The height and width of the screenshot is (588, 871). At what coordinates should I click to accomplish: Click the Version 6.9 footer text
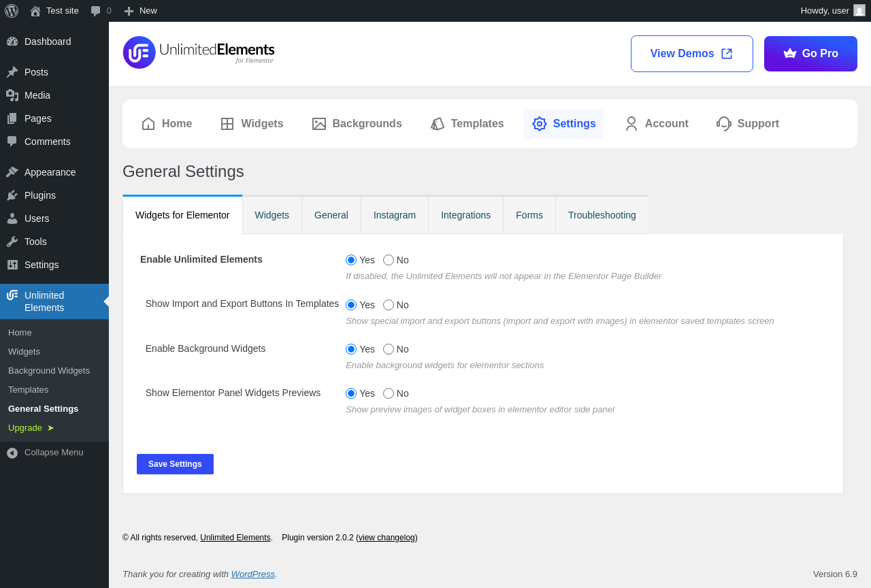tap(835, 574)
